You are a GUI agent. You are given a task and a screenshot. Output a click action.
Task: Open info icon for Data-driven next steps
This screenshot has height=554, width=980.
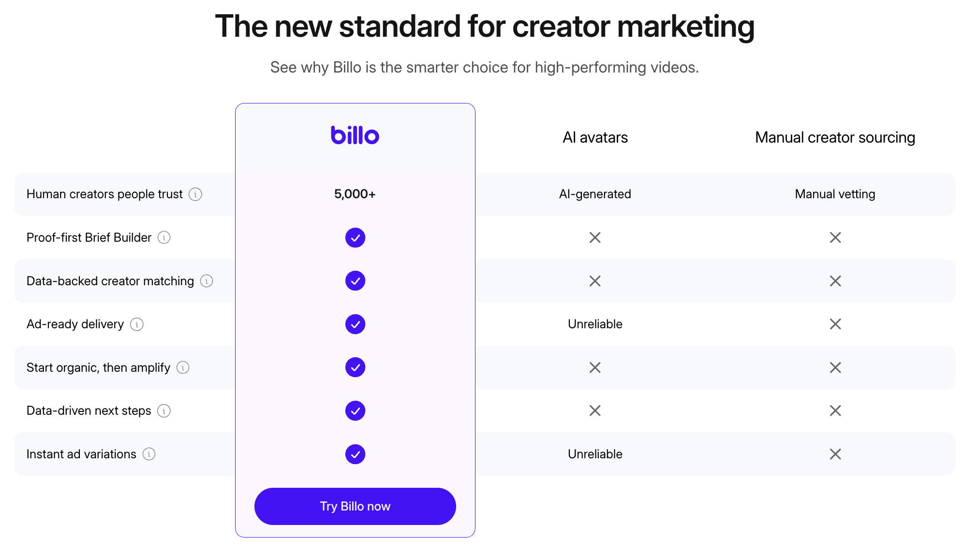click(164, 411)
